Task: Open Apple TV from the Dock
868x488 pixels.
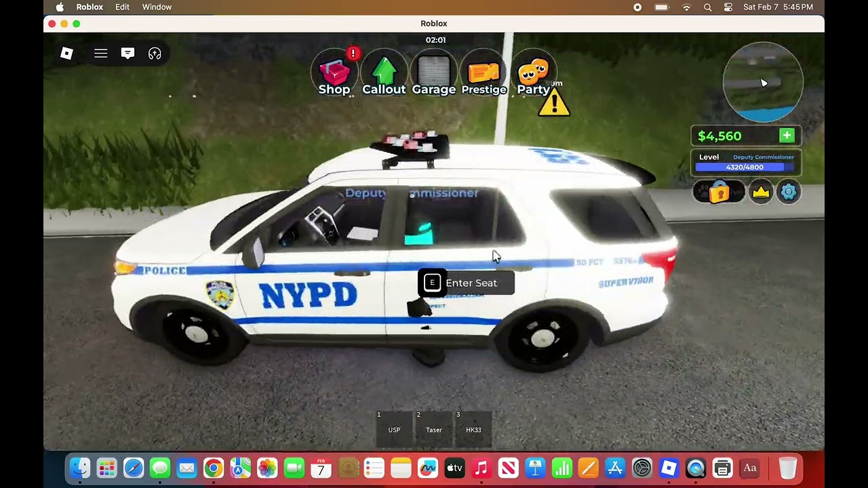Action: coord(455,468)
